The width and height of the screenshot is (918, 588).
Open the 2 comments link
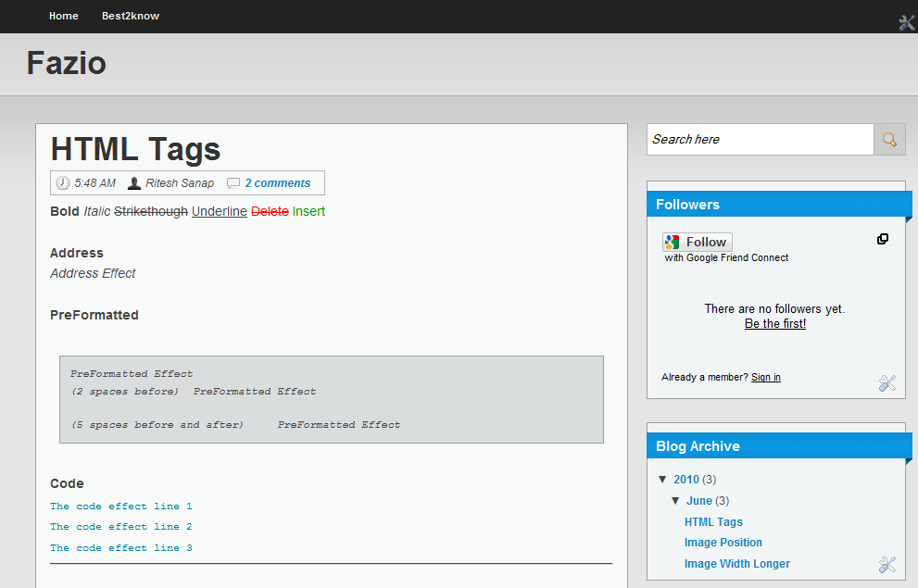(x=278, y=183)
